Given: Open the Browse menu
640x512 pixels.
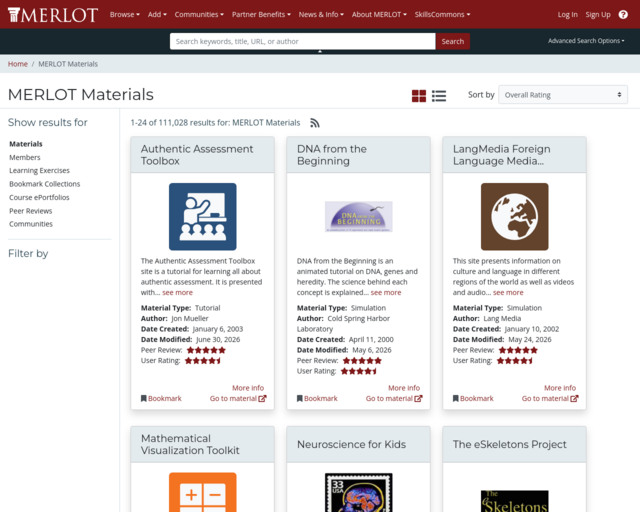Looking at the screenshot, I should coord(124,15).
